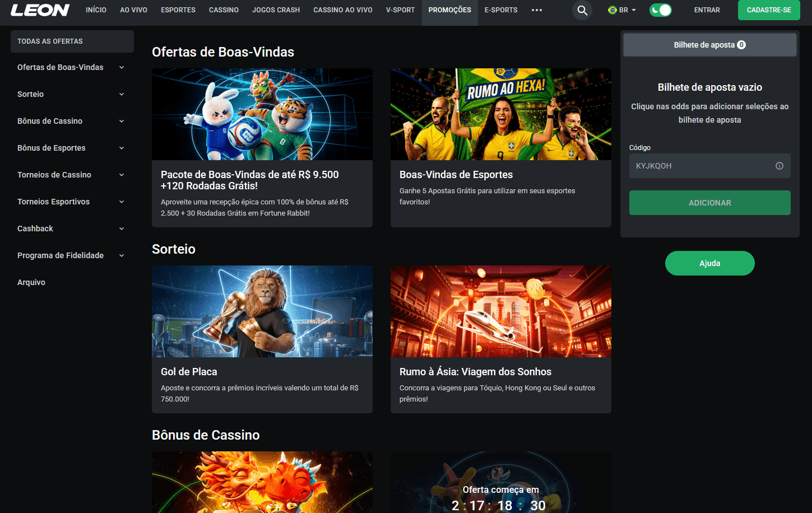Open ESPORTES in top navigation
812x513 pixels.
[178, 10]
